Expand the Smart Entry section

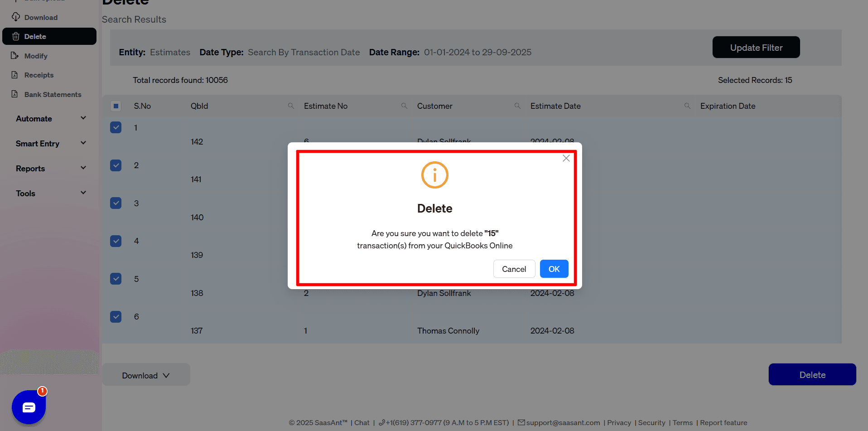coord(50,143)
